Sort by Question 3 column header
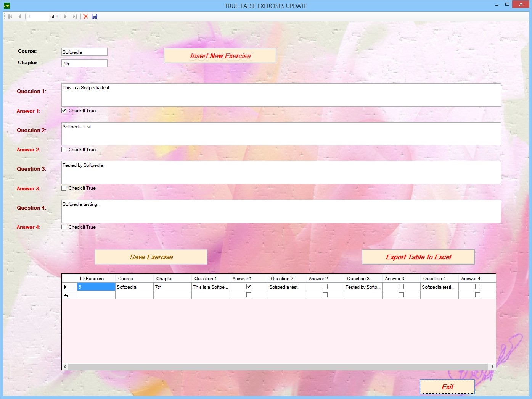 [x=363, y=278]
